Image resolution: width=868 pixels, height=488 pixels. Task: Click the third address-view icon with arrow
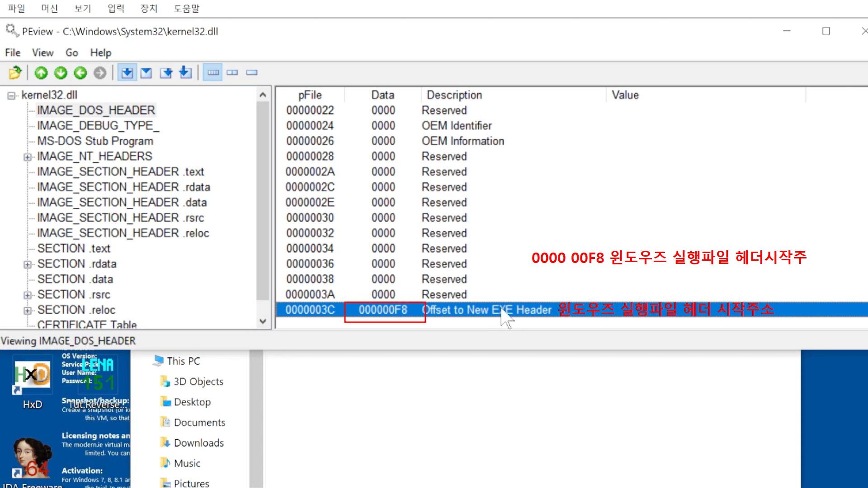click(166, 72)
